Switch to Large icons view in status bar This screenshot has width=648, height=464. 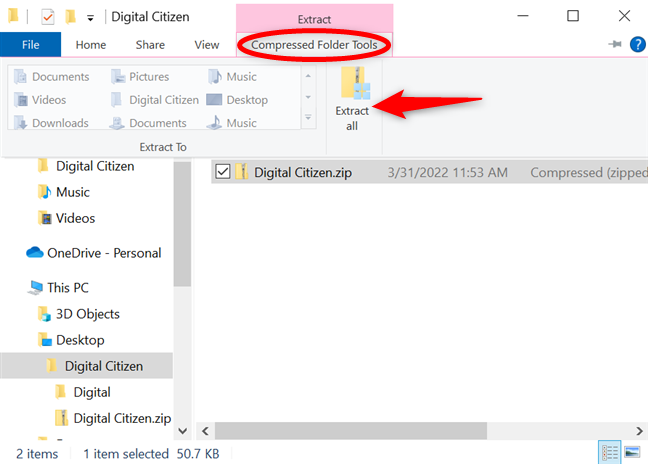tap(632, 452)
